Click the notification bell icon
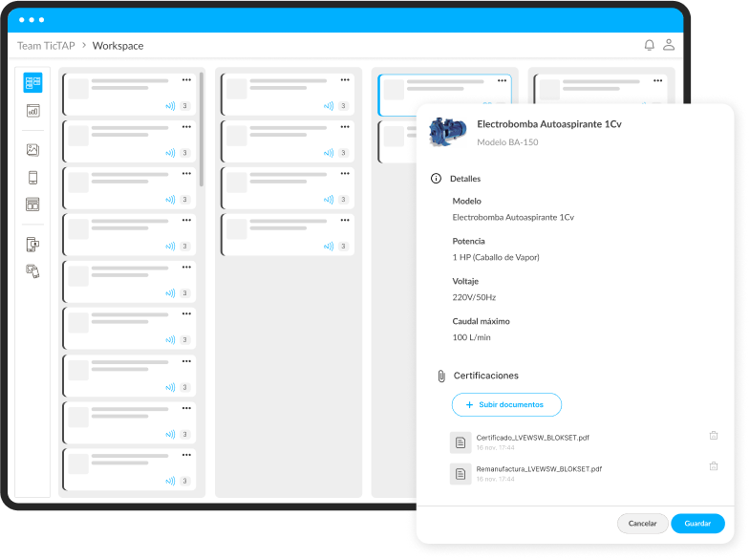Screen dimensions: 750x560 [x=650, y=45]
